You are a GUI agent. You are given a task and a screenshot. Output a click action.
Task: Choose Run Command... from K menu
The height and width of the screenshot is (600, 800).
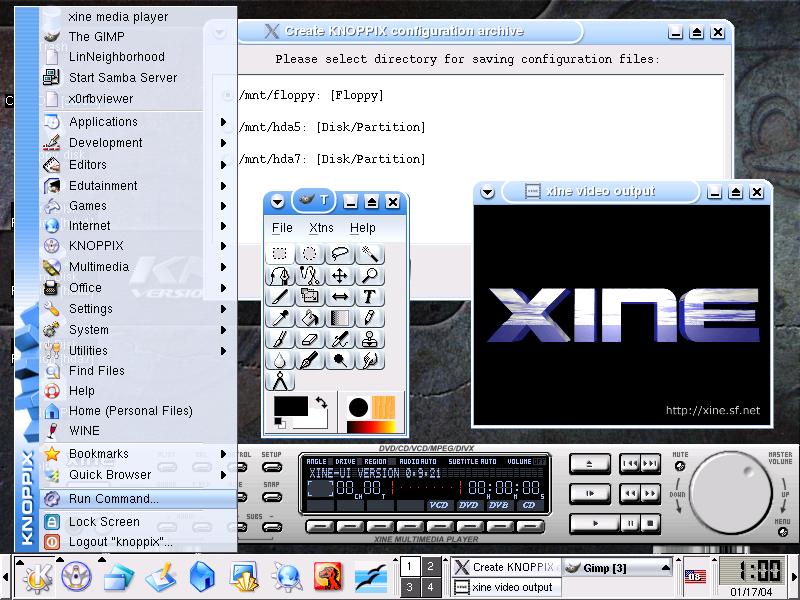coord(138,498)
